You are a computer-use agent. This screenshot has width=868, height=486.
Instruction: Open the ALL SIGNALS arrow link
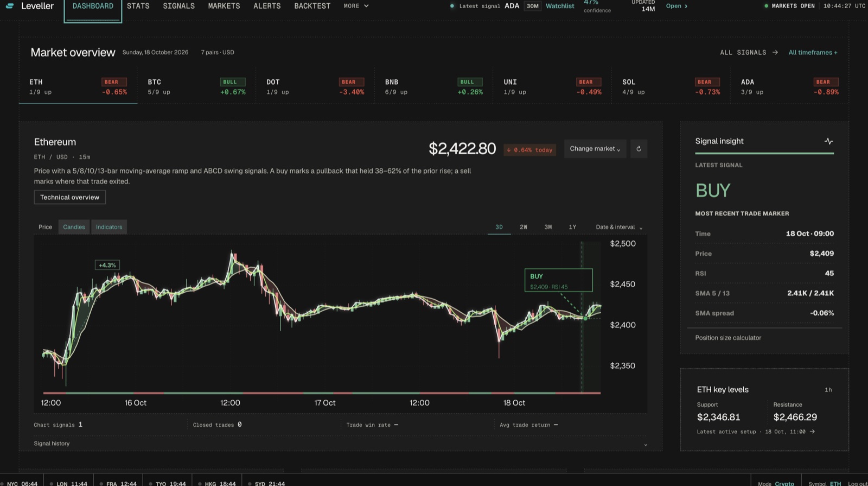point(749,53)
